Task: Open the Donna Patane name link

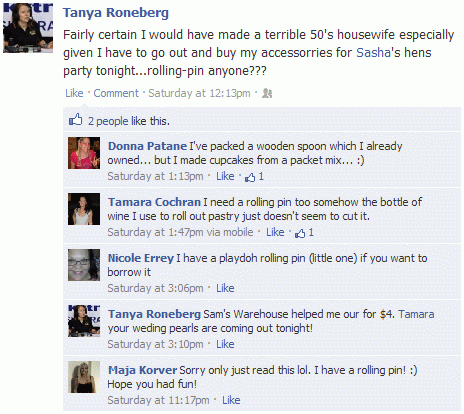Action: [x=147, y=146]
